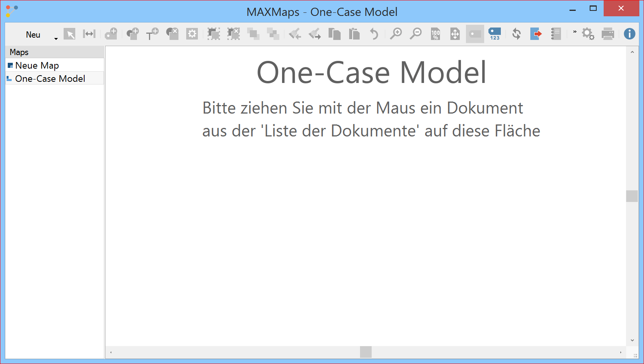Image resolution: width=644 pixels, height=364 pixels.
Task: Toggle the highlighted tag label display button
Action: pos(475,34)
